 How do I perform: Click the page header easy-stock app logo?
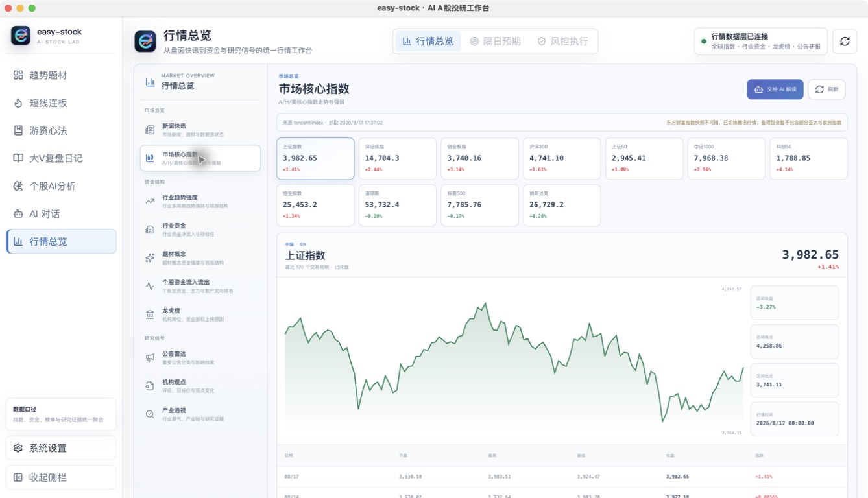point(145,41)
